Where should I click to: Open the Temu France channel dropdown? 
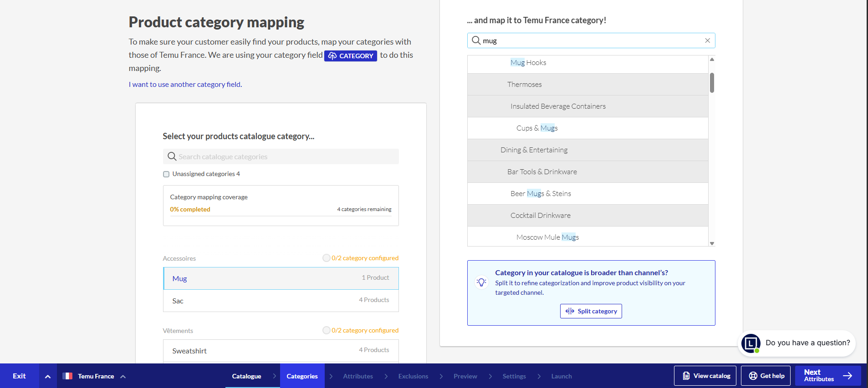click(94, 376)
